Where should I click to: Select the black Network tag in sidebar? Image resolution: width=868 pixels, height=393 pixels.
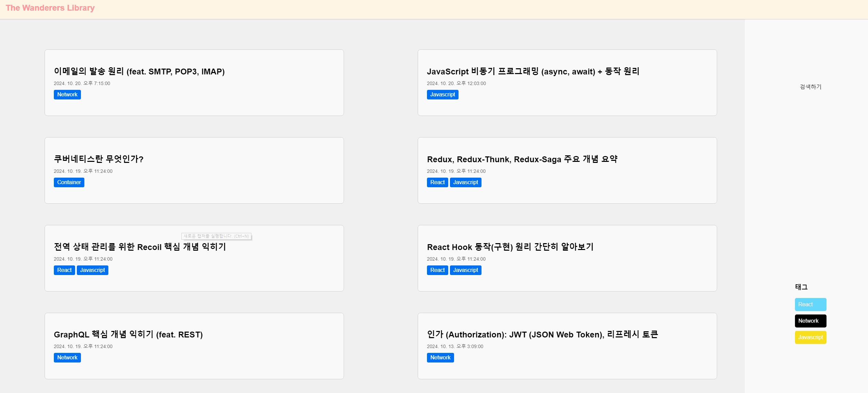(x=810, y=321)
